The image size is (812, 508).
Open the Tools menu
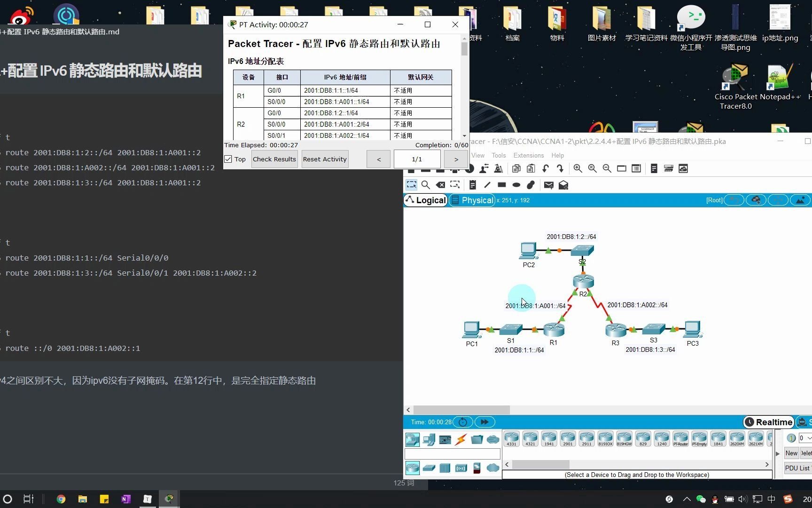click(498, 155)
